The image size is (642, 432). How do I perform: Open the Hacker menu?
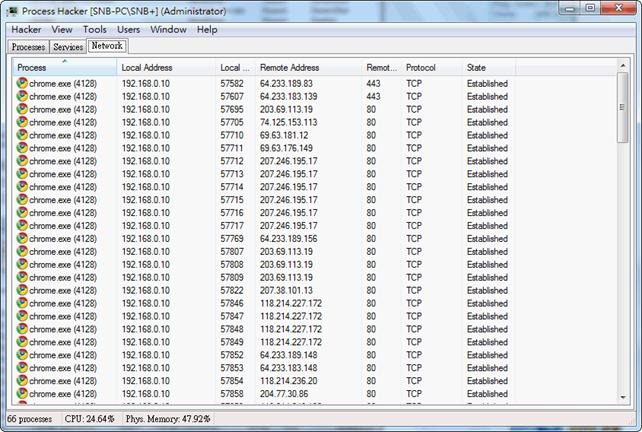(x=26, y=30)
